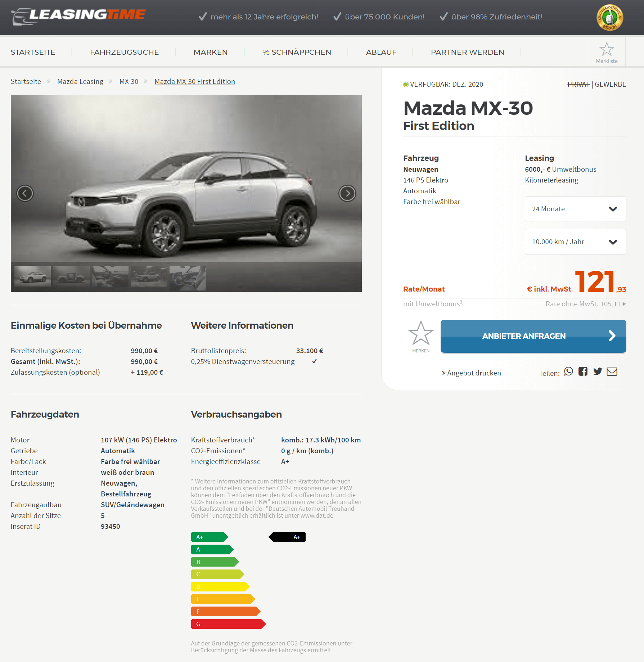644x662 pixels.
Task: Click the orange E efficiency bar
Action: point(223,599)
